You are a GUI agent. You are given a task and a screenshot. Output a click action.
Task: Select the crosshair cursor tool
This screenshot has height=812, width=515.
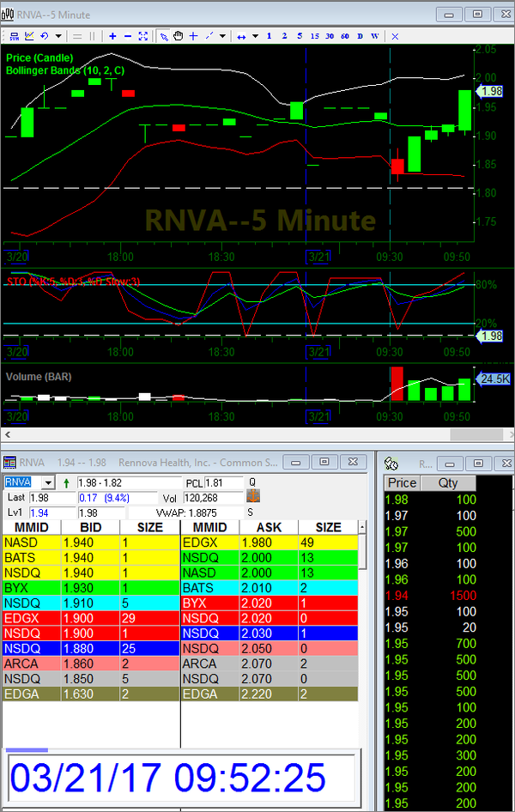pyautogui.click(x=193, y=36)
